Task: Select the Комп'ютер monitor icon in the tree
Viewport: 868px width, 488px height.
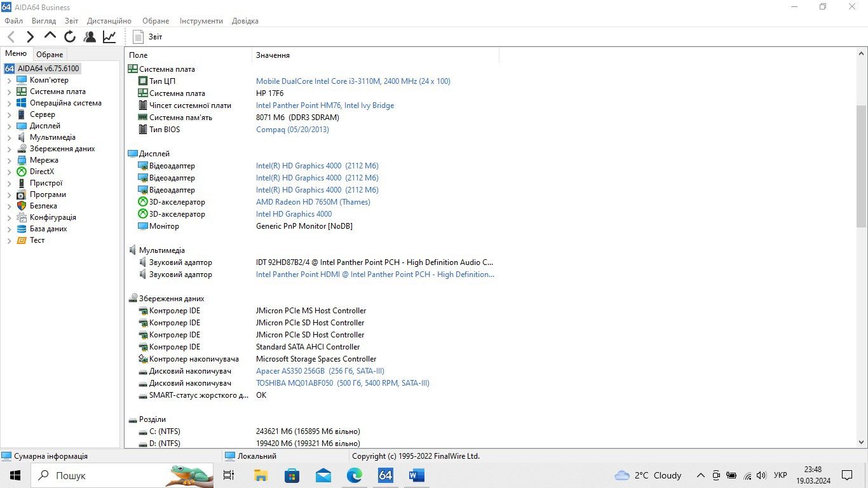Action: [22, 80]
